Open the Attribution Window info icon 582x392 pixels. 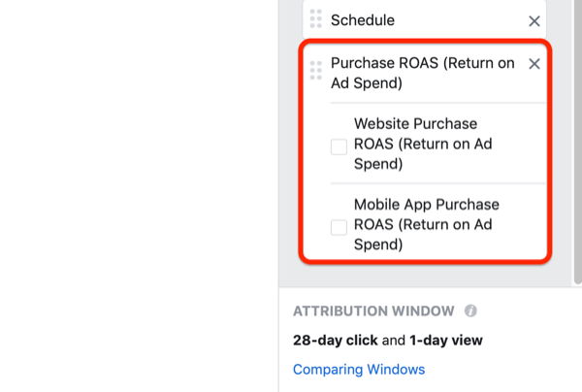(x=471, y=311)
